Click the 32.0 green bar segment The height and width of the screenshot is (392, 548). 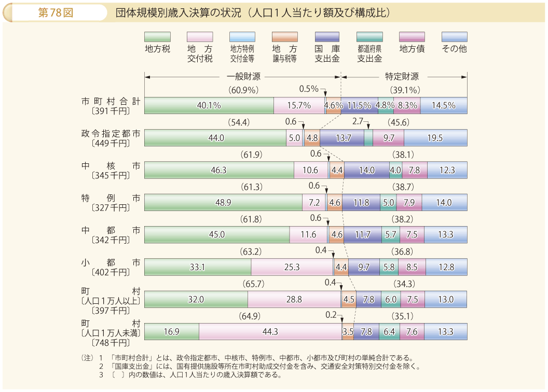pos(196,299)
